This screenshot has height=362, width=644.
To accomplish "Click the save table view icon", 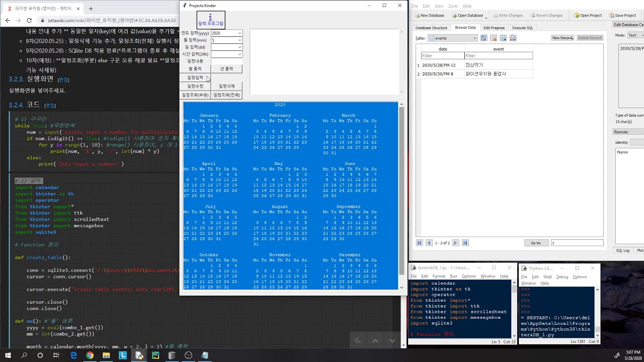I will [x=503, y=38].
